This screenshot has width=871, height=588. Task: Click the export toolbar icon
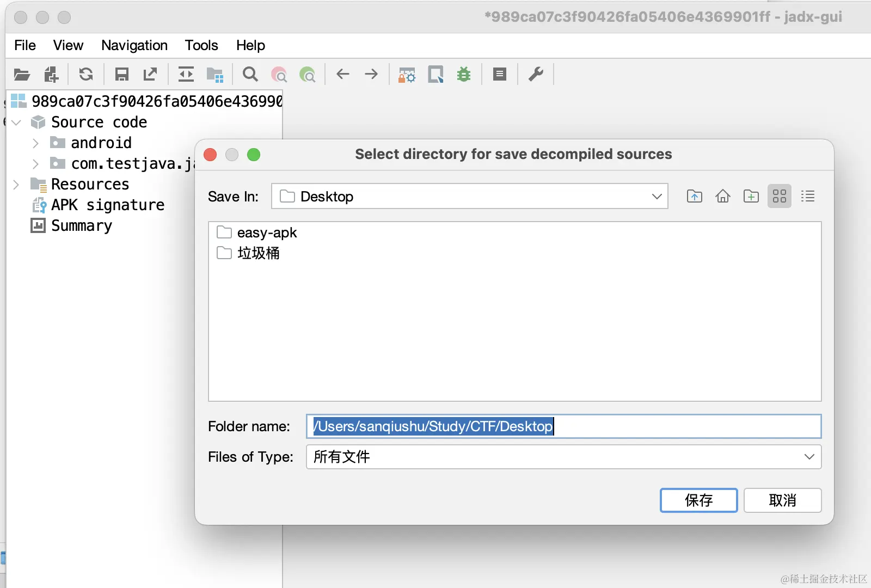tap(150, 74)
